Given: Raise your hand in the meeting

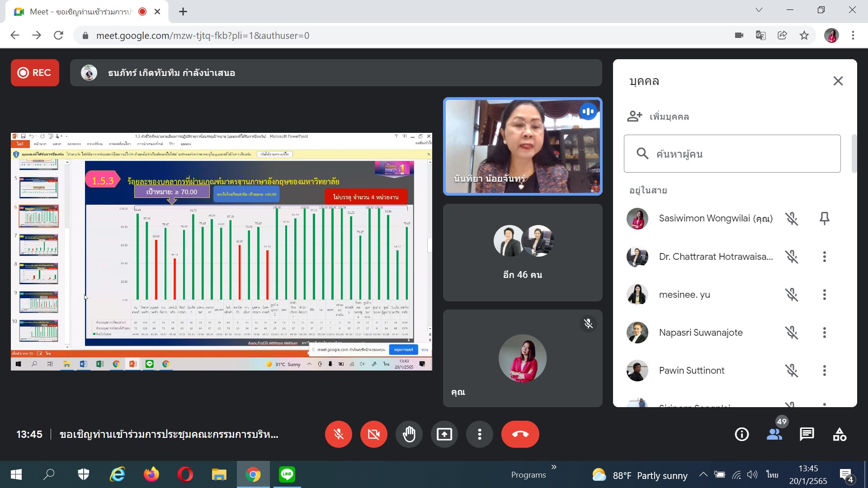Looking at the screenshot, I should click(409, 434).
